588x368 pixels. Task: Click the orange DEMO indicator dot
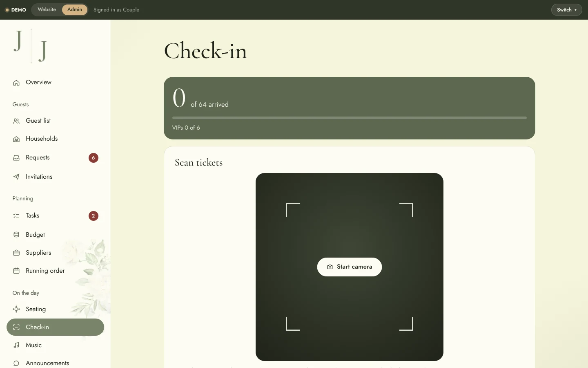pyautogui.click(x=7, y=10)
